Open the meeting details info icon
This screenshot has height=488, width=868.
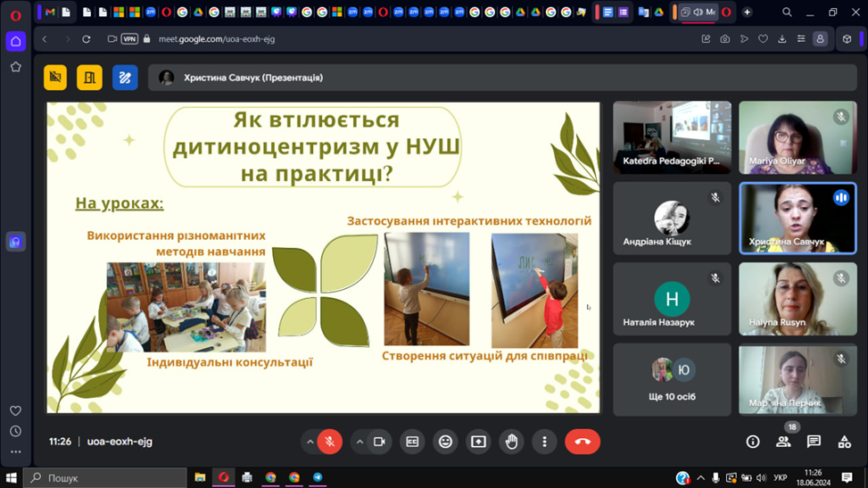(x=752, y=442)
